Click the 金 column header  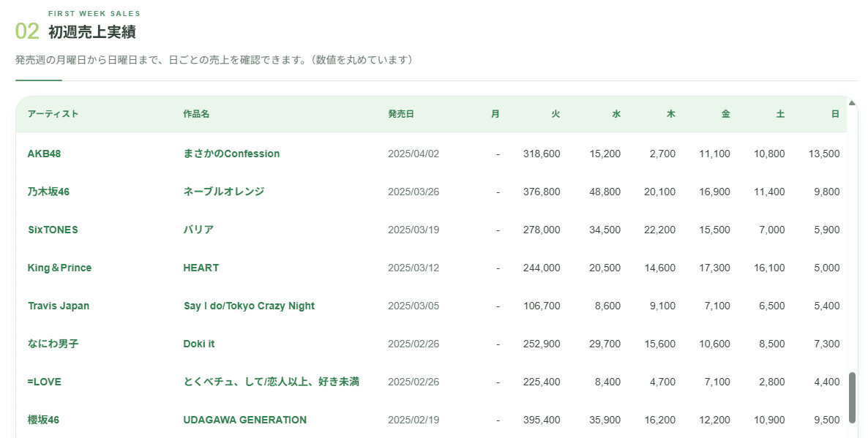726,114
